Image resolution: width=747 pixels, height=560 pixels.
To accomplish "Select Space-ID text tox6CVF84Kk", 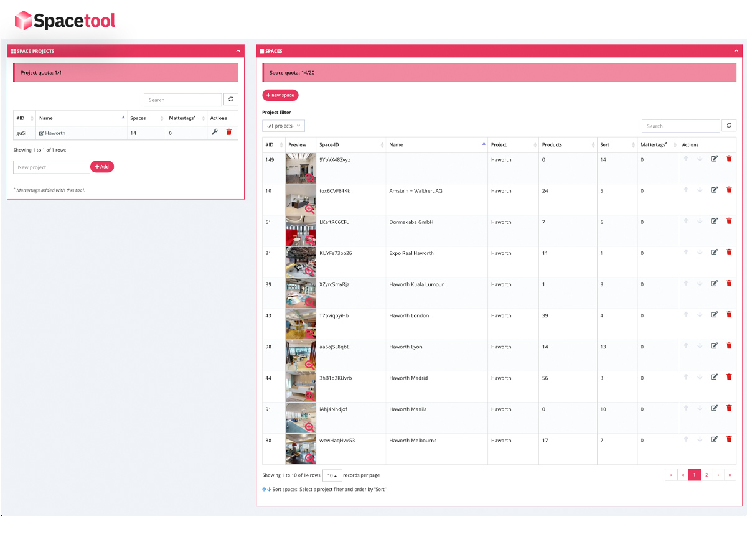I will [335, 191].
